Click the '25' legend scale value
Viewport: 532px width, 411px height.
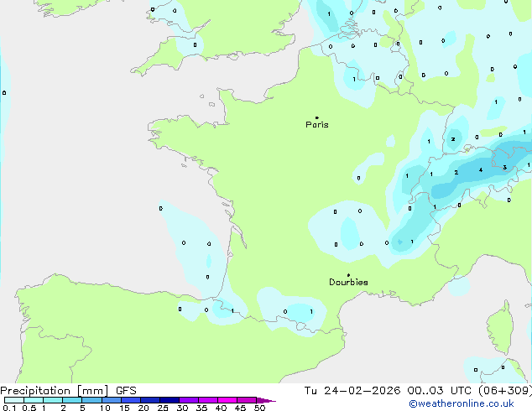(x=163, y=408)
